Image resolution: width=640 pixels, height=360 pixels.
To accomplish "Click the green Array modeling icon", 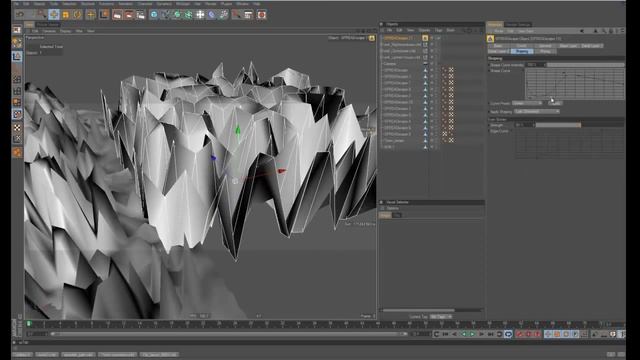I will click(x=188, y=15).
